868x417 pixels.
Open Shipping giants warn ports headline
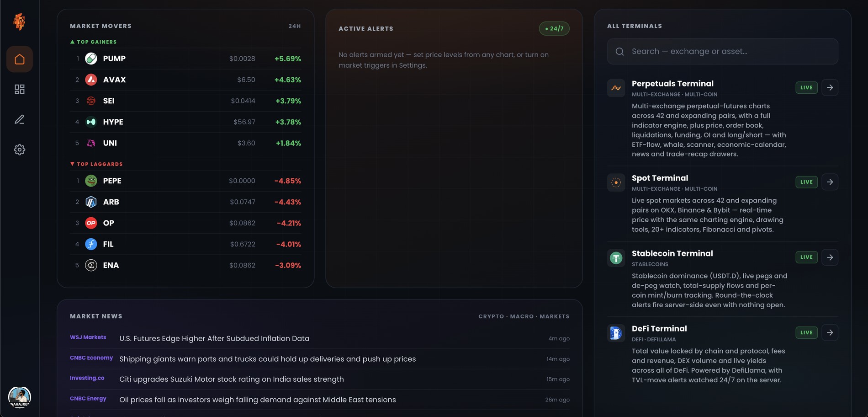click(267, 359)
